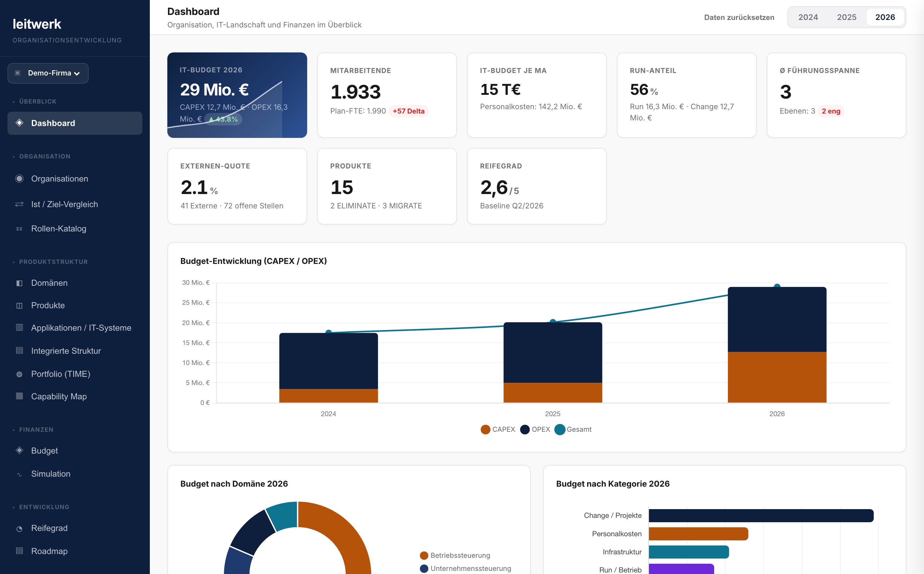Click the Reifegrad pie icon

pos(19,529)
